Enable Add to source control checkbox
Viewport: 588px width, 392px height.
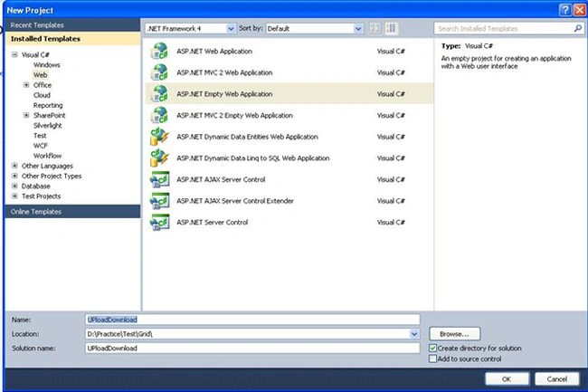(x=432, y=359)
